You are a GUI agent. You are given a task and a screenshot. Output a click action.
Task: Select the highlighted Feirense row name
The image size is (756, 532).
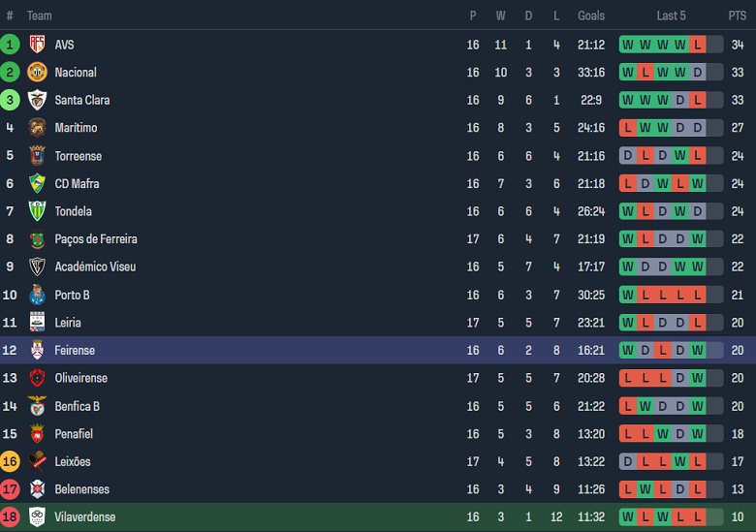tap(75, 351)
